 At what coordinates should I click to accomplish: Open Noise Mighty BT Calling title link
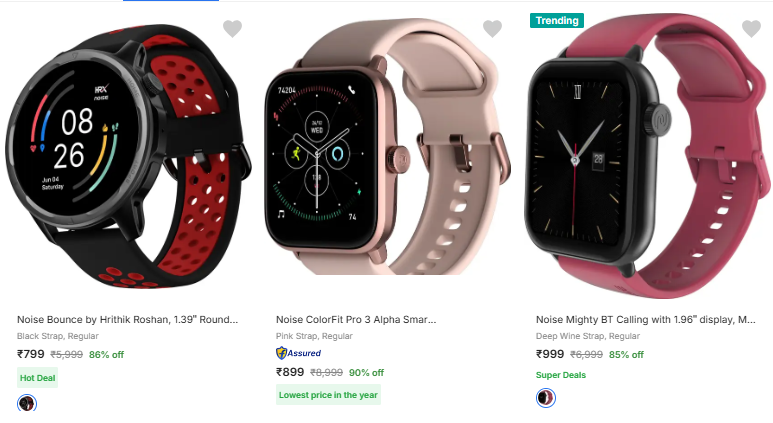point(645,319)
